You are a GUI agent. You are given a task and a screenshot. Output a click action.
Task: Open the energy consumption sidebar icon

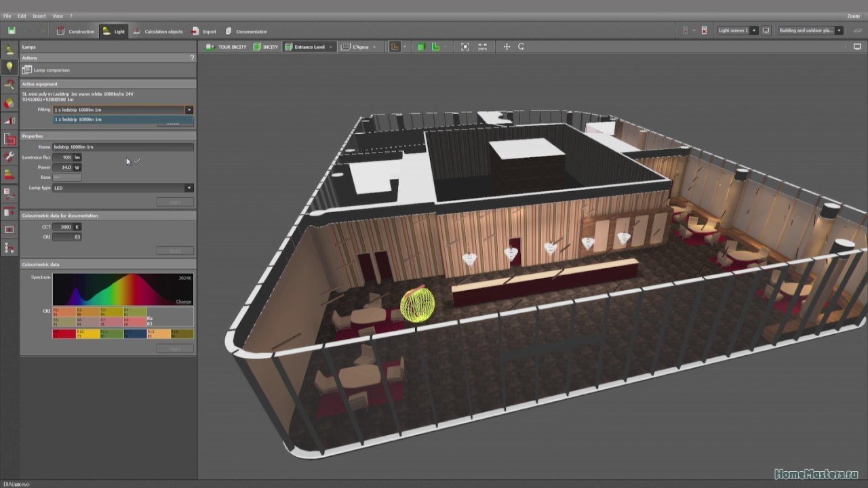[x=9, y=175]
